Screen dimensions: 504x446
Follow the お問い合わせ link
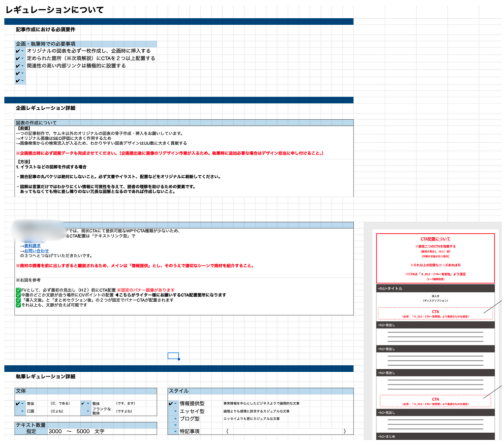coord(36,251)
